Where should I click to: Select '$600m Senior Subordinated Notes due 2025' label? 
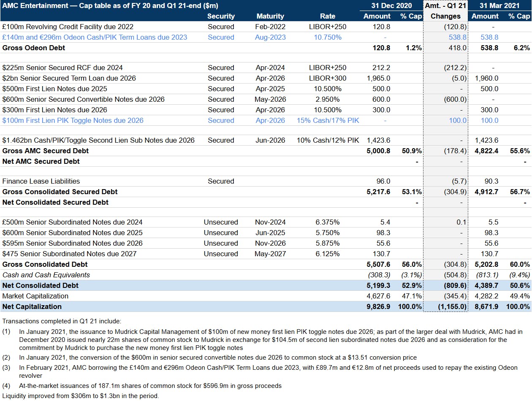[x=72, y=233]
